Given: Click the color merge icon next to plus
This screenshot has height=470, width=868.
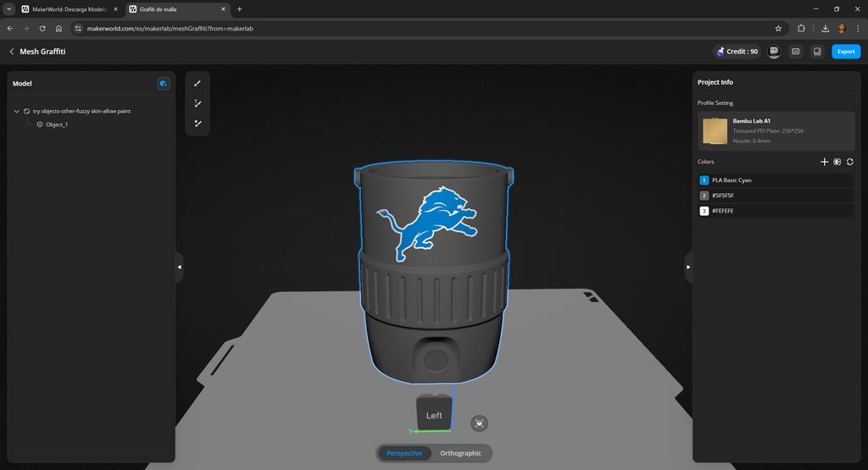Looking at the screenshot, I should coord(837,162).
